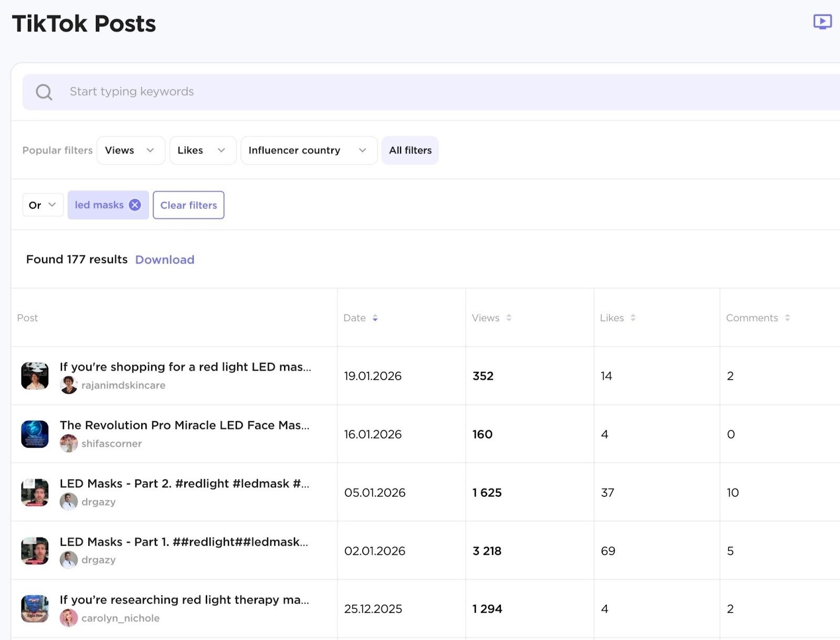
Task: Toggle the All filters panel
Action: tap(410, 150)
